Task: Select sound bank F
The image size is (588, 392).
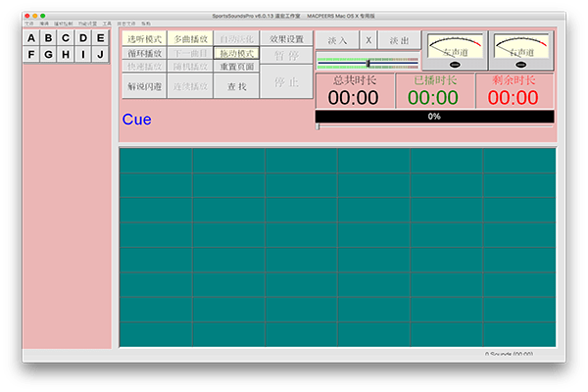Action: coord(31,55)
